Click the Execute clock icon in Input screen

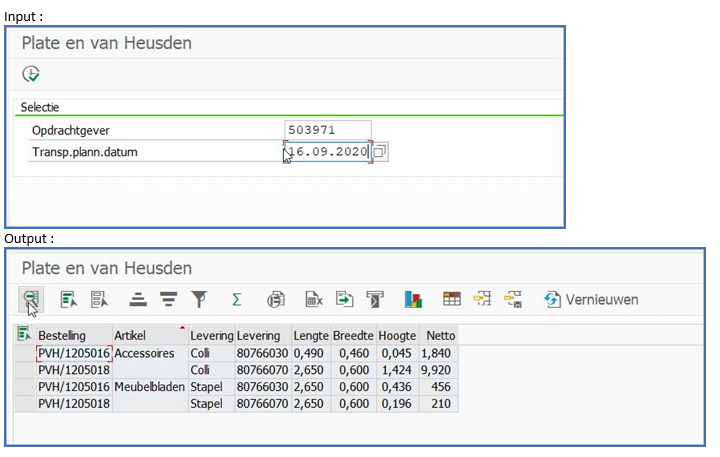point(31,74)
